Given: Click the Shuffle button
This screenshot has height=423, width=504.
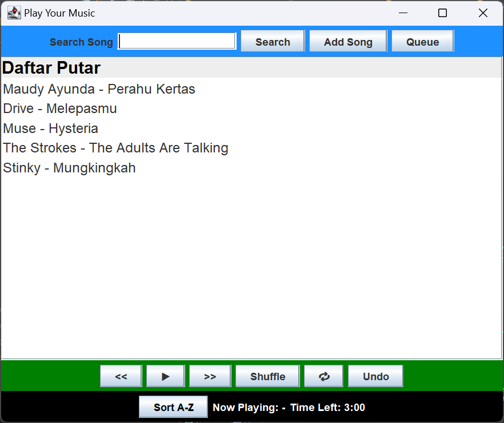Looking at the screenshot, I should pos(267,376).
